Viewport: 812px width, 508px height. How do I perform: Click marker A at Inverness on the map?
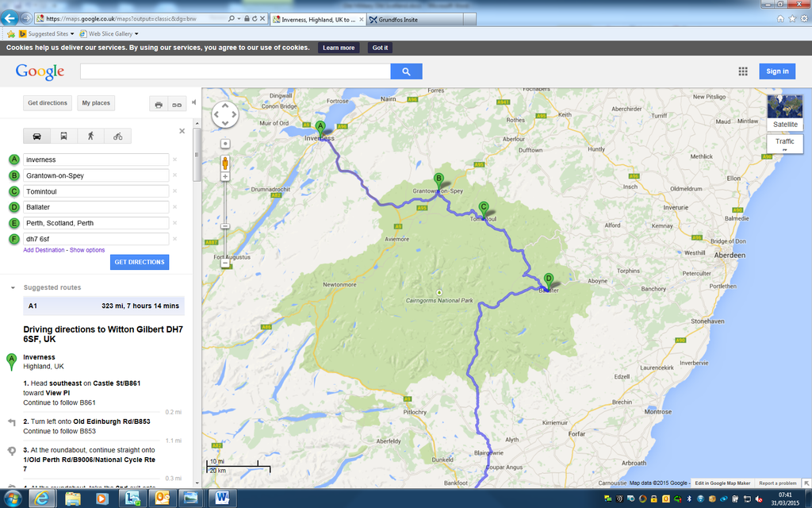[x=320, y=128]
